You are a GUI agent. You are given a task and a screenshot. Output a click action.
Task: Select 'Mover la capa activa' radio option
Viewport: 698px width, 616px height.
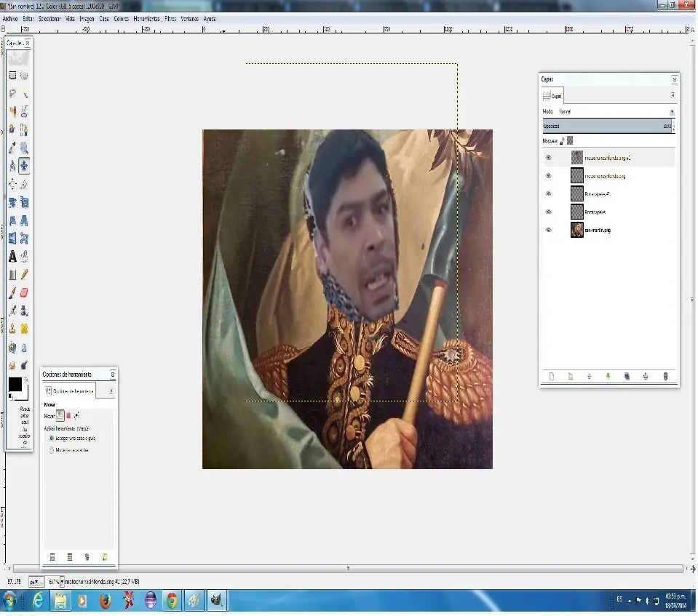tap(51, 450)
